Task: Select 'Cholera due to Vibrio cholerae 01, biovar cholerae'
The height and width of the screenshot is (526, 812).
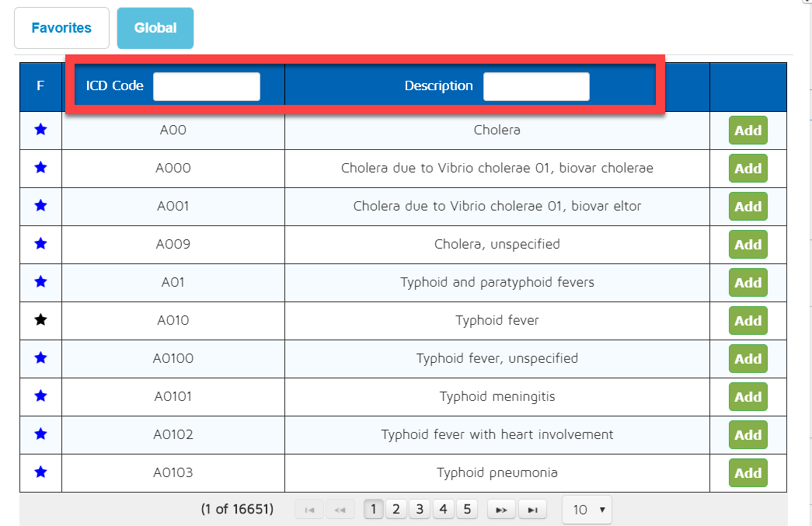Action: pos(497,168)
